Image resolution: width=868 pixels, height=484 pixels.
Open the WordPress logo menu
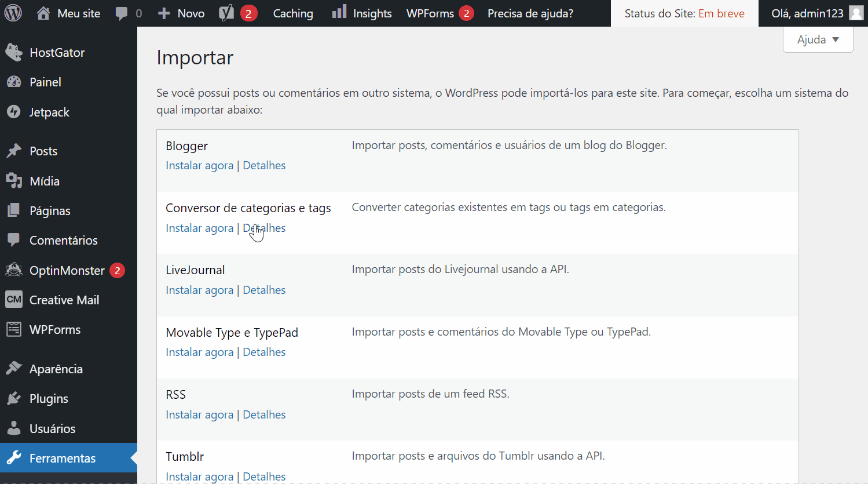13,13
